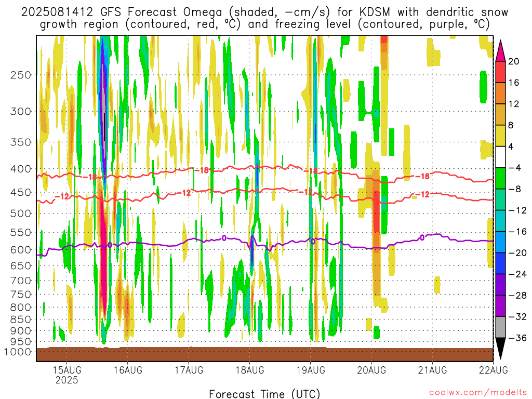Click the yellow colorbar segment between 4 and 8
The width and height of the screenshot is (532, 399).
[x=500, y=136]
